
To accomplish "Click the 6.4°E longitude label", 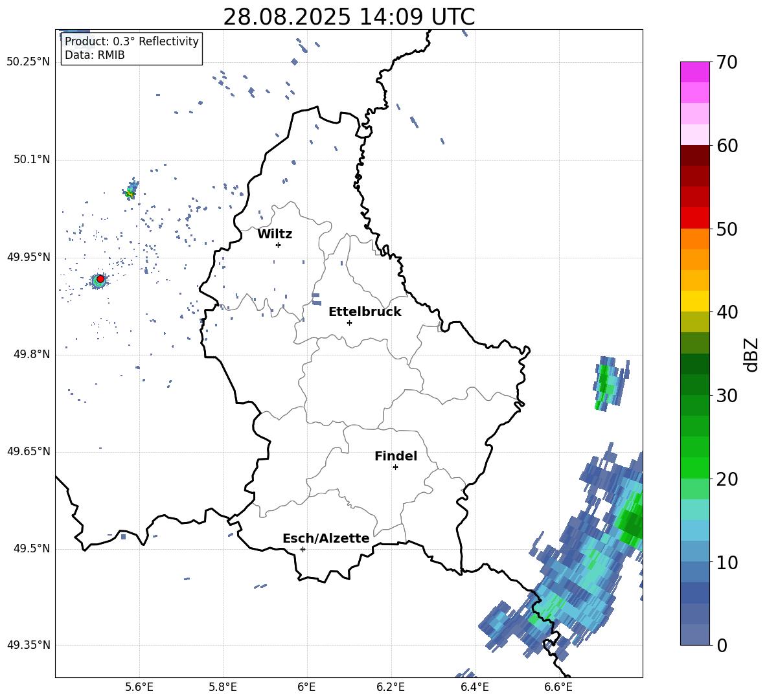I will 474,688.
